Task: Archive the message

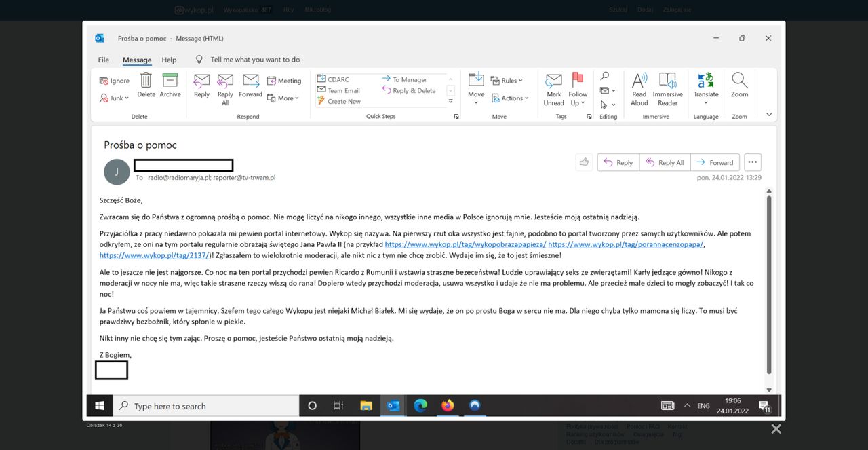Action: (x=170, y=80)
